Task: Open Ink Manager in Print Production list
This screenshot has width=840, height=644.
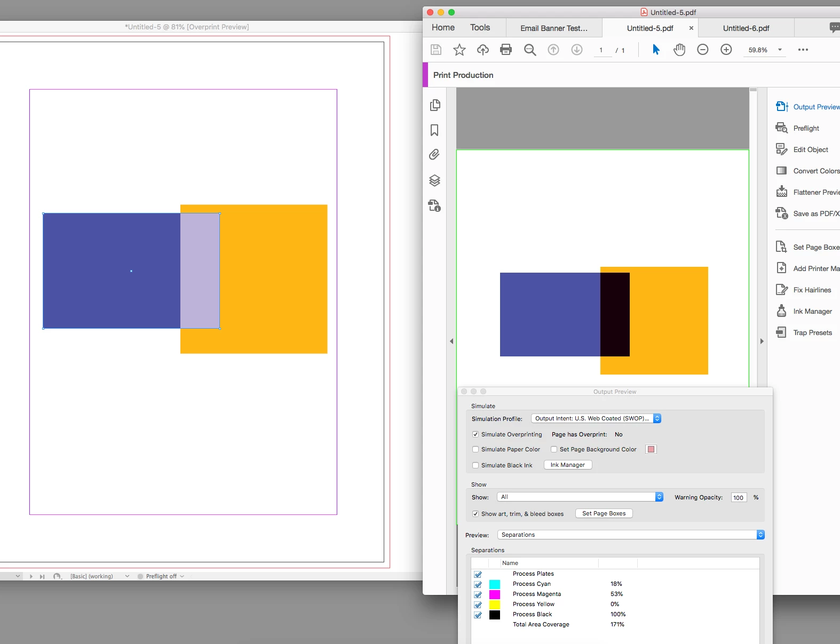Action: pos(804,311)
